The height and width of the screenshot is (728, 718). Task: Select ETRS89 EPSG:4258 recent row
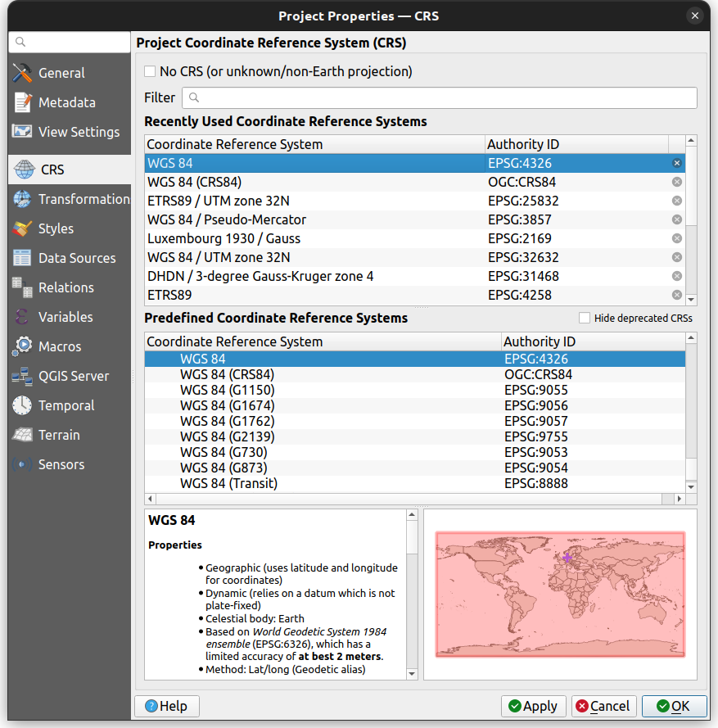(x=414, y=295)
